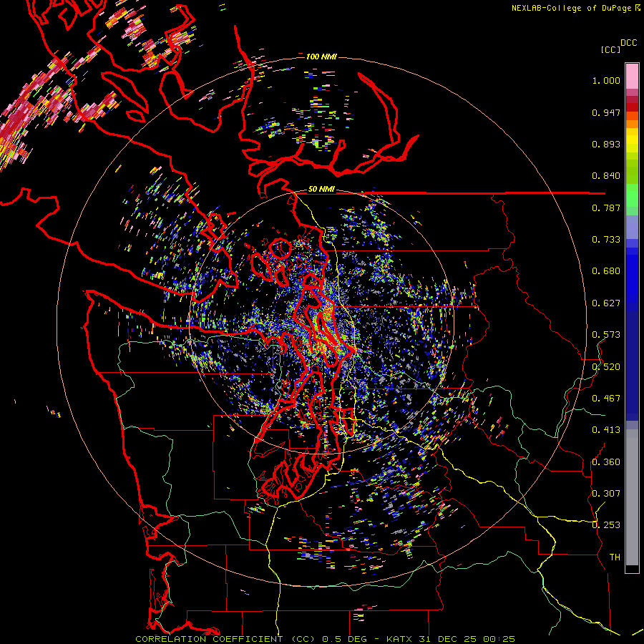Screen dimensions: 644x644
Task: Click the KATX radar site identifier
Action: 400,639
